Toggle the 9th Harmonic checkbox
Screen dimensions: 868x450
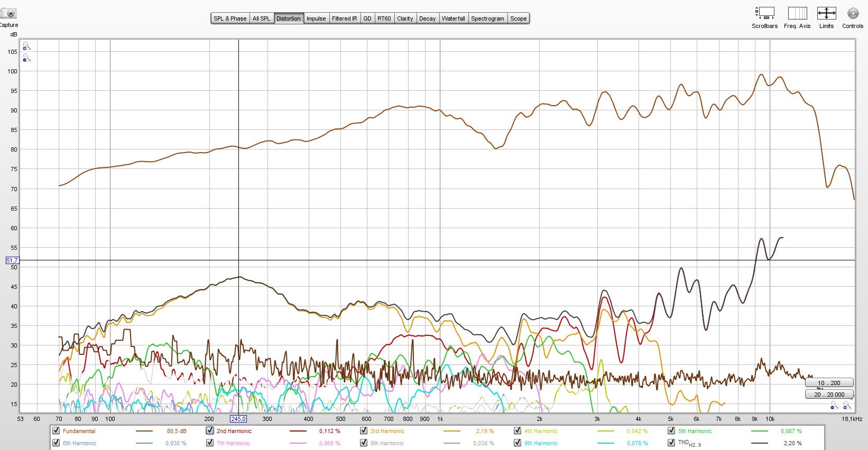click(518, 443)
